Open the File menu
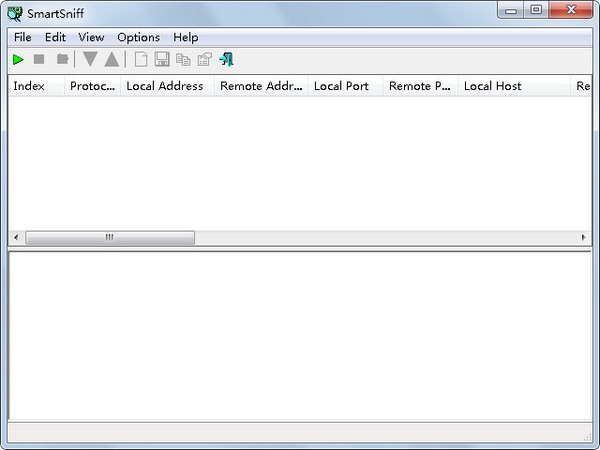This screenshot has height=450, width=600. pyautogui.click(x=23, y=38)
